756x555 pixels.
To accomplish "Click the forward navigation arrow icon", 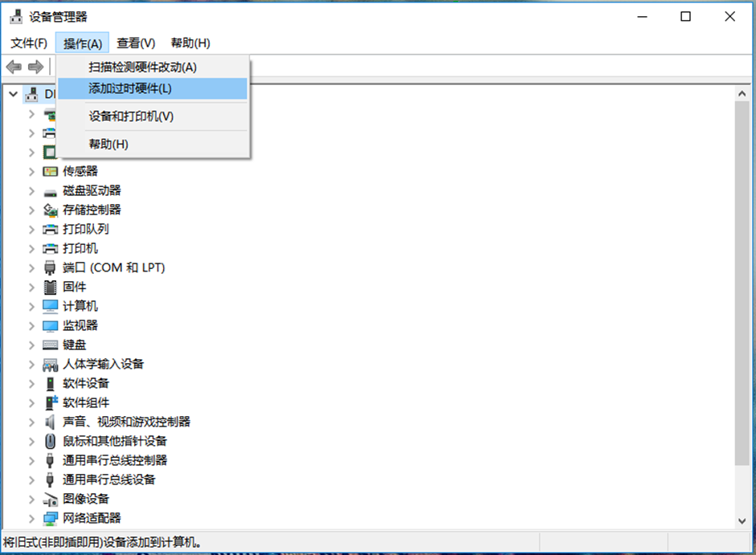I will (35, 67).
